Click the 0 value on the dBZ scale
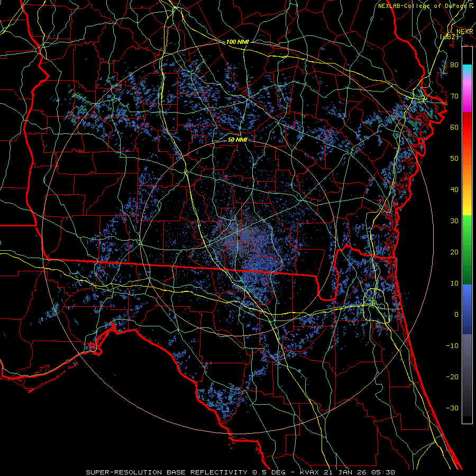Image resolution: width=476 pixels, height=476 pixels. point(456,315)
